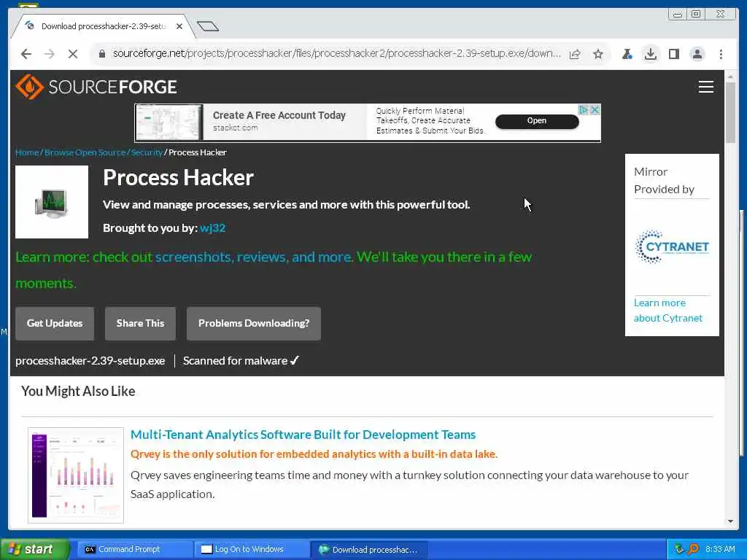Viewport: 747px width, 560px height.
Task: Click the forward navigation arrow
Action: pos(50,54)
